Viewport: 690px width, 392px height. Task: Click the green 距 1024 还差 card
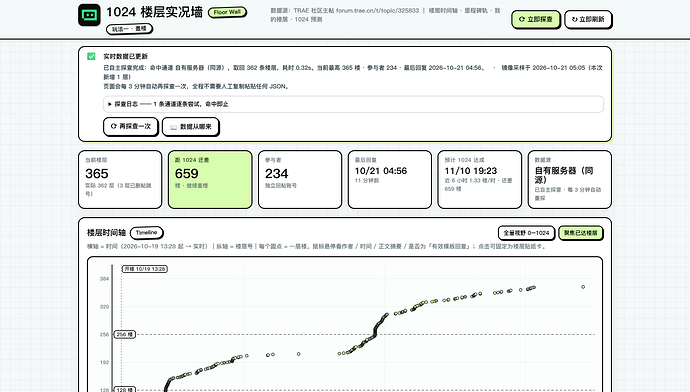(210, 179)
